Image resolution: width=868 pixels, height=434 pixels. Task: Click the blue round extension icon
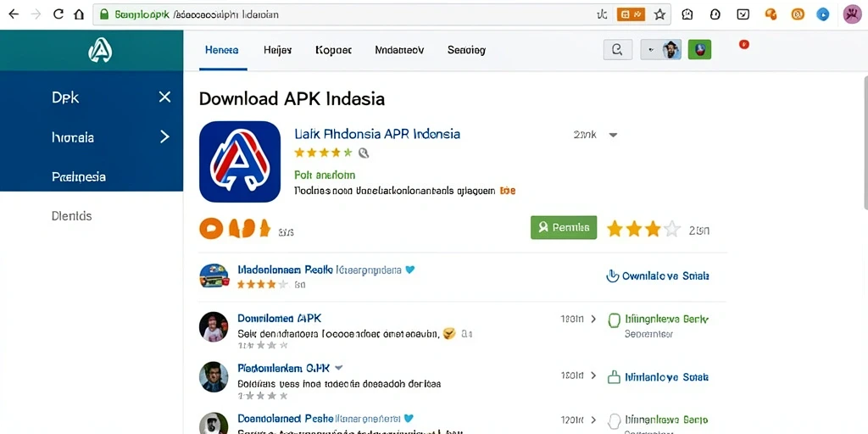823,15
